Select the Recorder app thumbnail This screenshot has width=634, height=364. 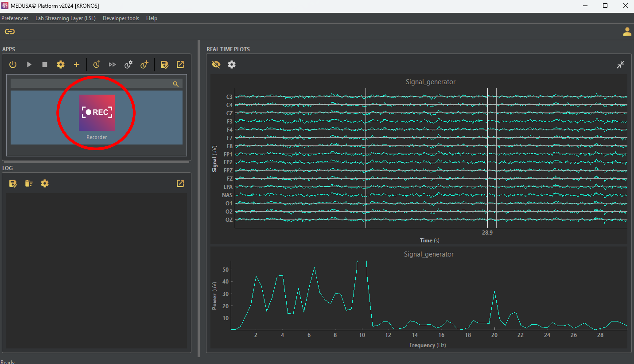(x=97, y=113)
